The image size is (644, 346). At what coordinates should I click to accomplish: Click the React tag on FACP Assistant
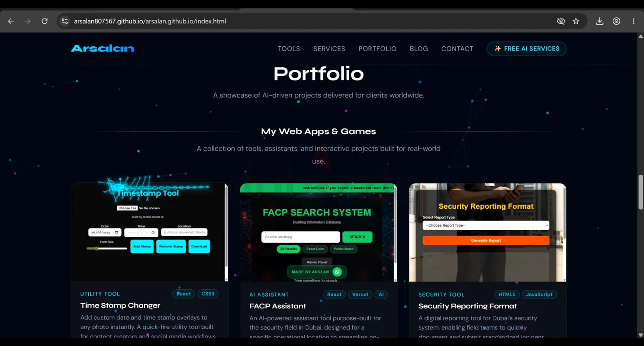pyautogui.click(x=334, y=295)
